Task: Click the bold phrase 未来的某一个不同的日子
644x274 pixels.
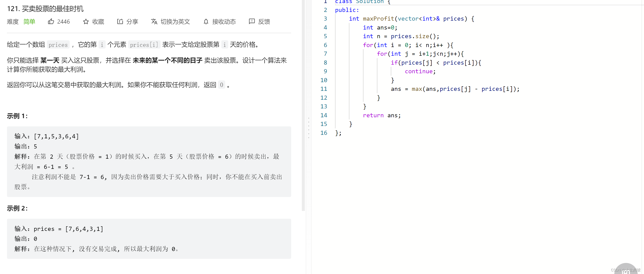Action: [x=168, y=60]
